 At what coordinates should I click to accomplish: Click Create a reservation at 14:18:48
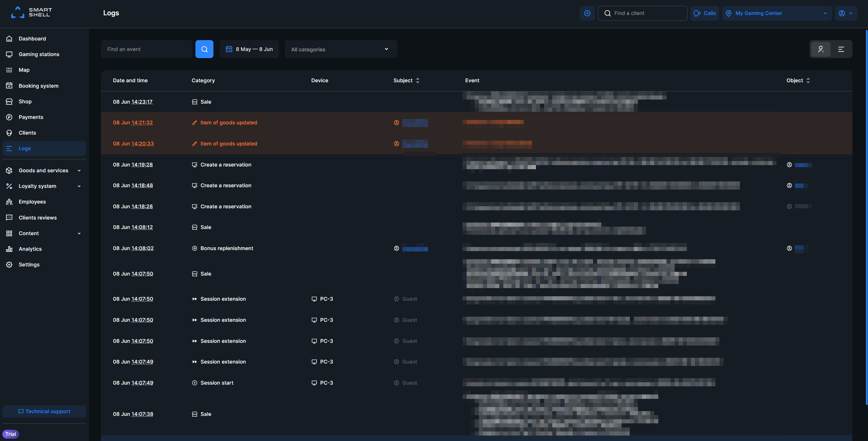click(x=226, y=186)
